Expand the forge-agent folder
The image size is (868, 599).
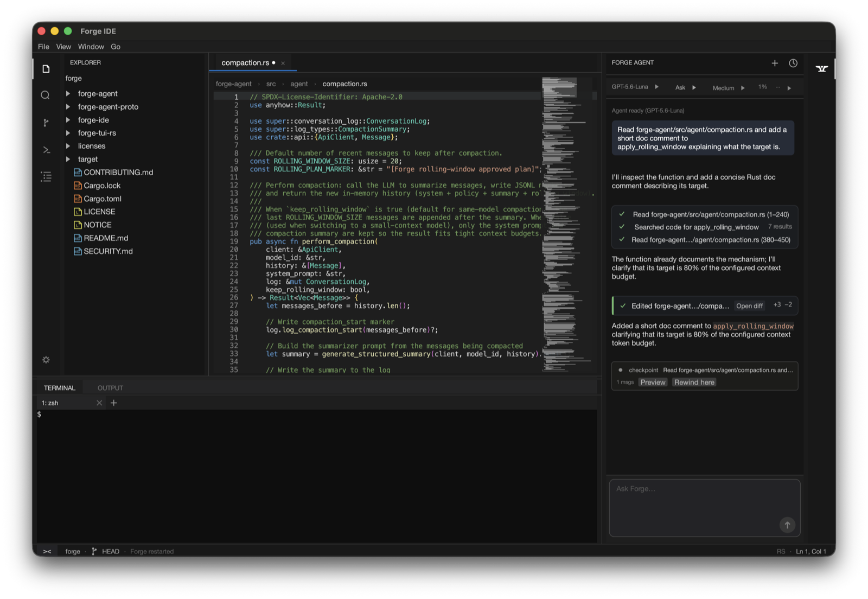point(68,93)
